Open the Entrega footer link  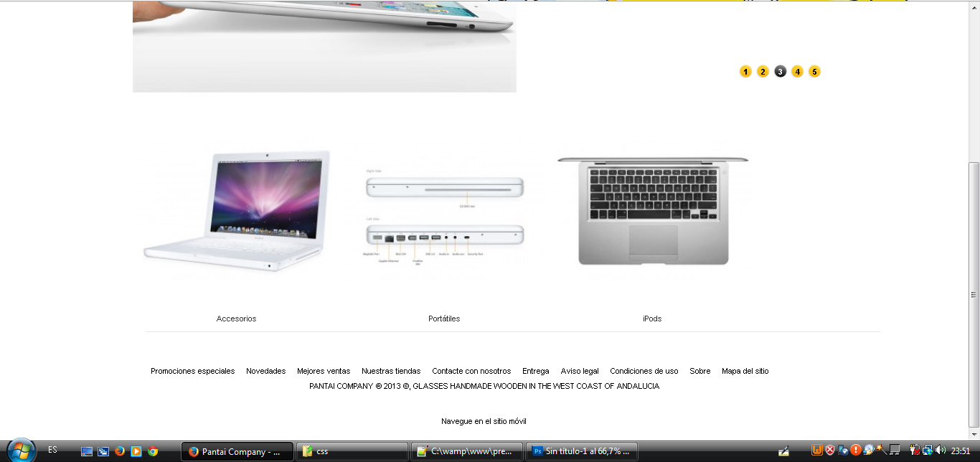click(x=536, y=371)
